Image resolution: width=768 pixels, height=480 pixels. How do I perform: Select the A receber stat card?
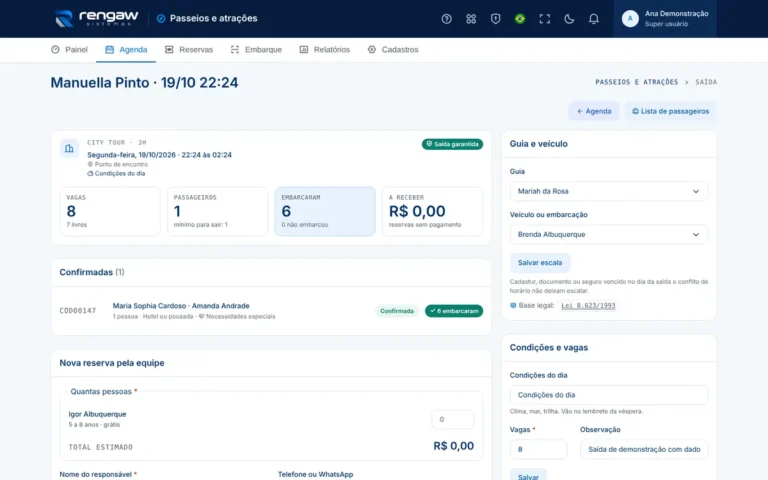pyautogui.click(x=432, y=211)
